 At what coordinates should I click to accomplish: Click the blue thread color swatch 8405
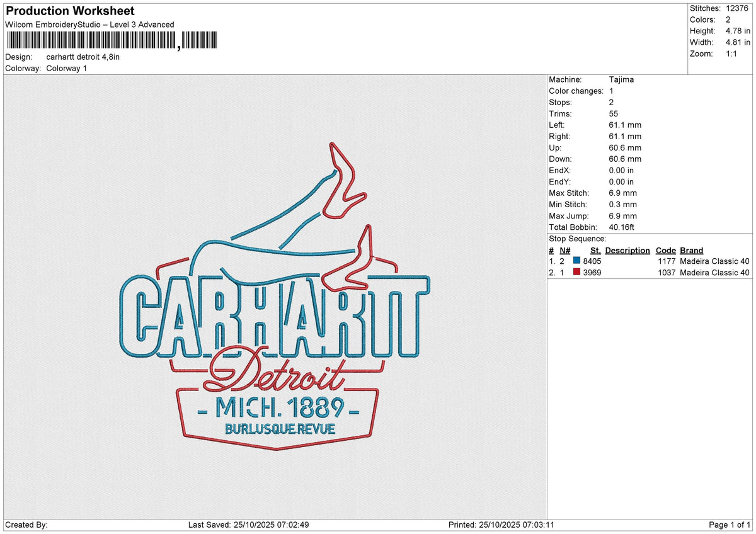pyautogui.click(x=576, y=261)
